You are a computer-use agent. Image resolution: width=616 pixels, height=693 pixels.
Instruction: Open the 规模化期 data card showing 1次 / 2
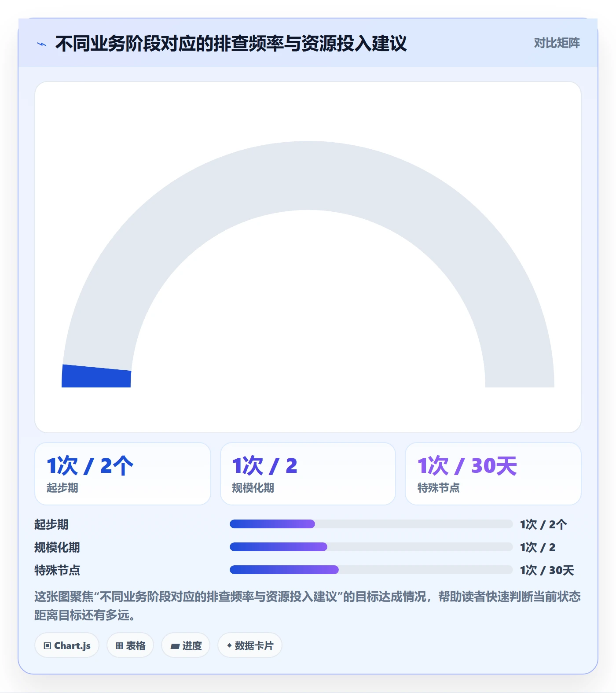coord(308,474)
